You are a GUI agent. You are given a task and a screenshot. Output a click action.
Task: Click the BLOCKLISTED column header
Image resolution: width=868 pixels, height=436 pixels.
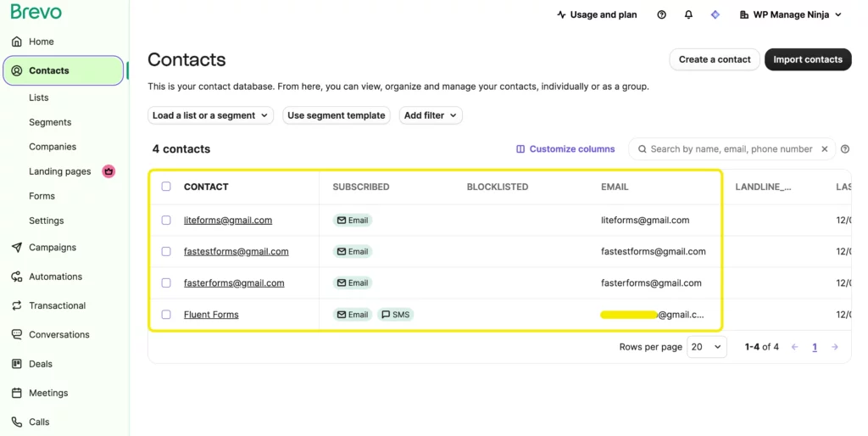click(x=497, y=187)
